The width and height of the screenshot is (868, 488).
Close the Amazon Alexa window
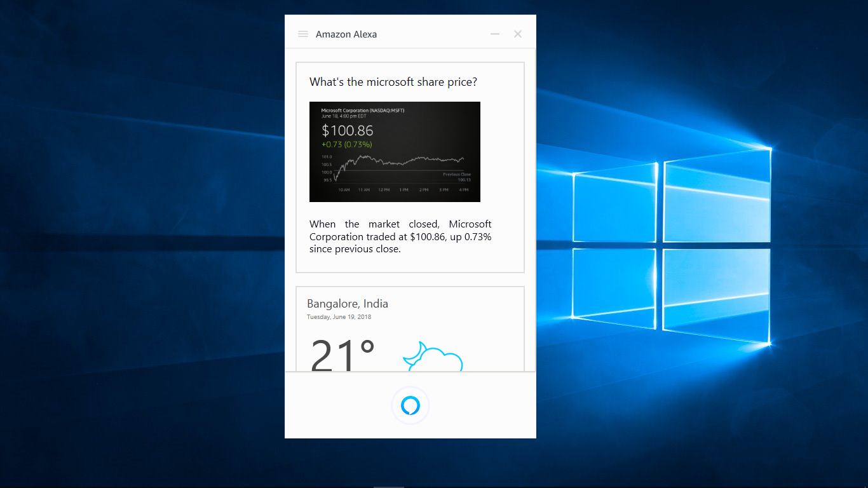click(518, 34)
